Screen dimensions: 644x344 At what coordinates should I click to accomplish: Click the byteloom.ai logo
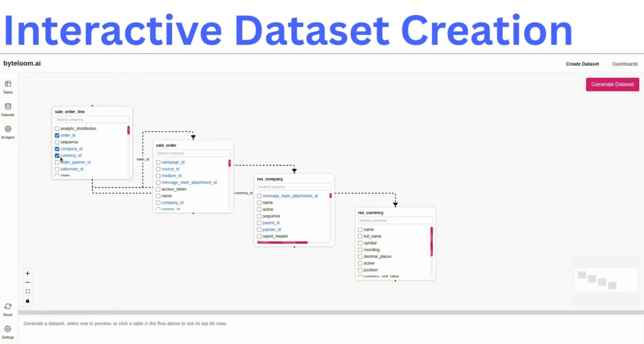point(22,63)
